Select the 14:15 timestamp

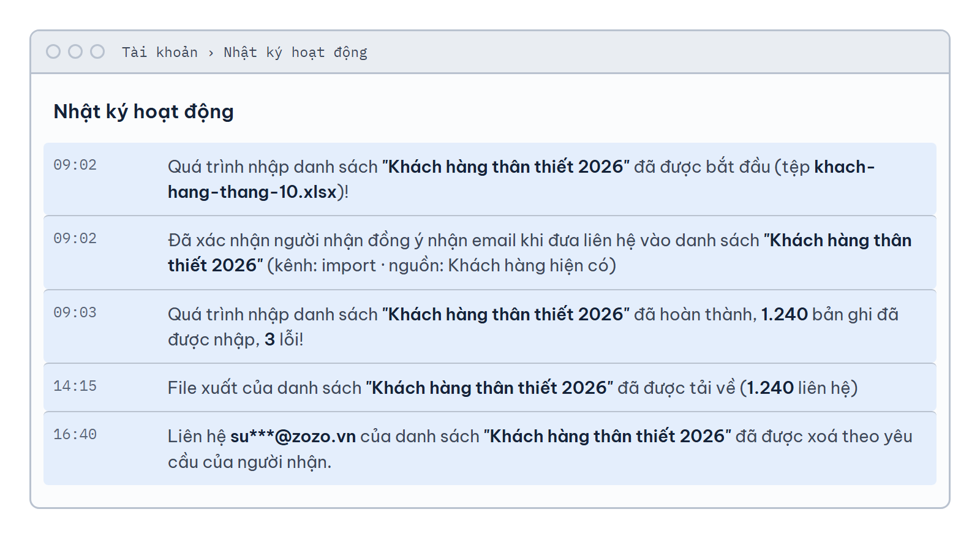(75, 386)
